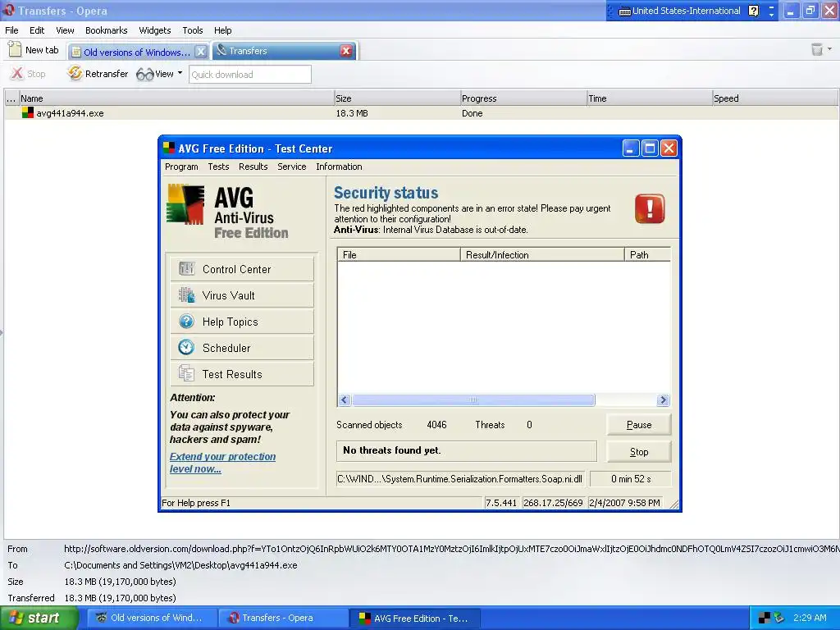Click the Virus Vault icon
Viewport: 840px width, 630px height.
tap(186, 294)
